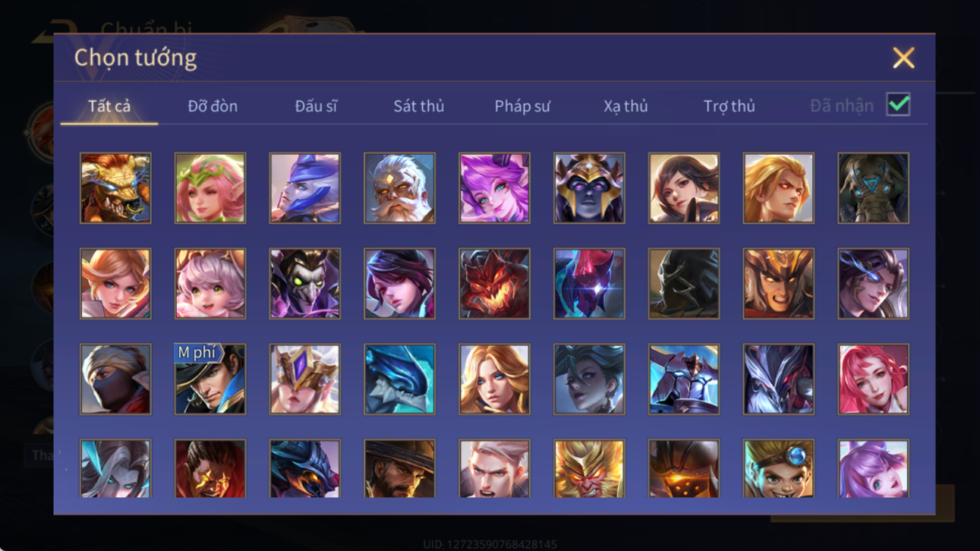Show the 'Sát thủ' hero category
This screenshot has height=551, width=980.
(418, 106)
